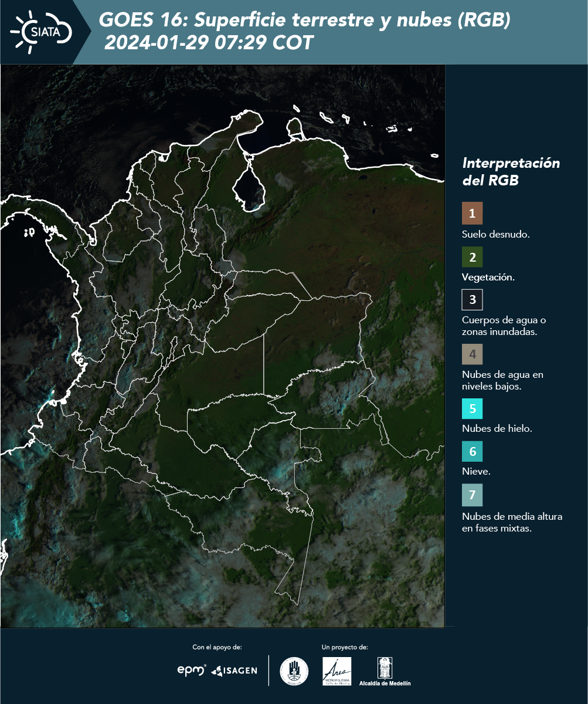
Task: Click the label 'Nubes de agua en niveles bajos.'
Action: tap(502, 380)
